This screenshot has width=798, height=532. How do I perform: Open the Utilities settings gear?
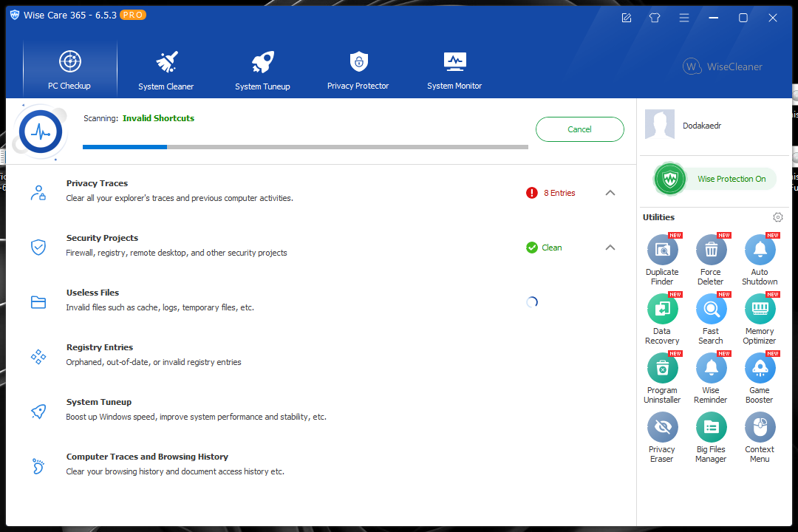point(777,217)
